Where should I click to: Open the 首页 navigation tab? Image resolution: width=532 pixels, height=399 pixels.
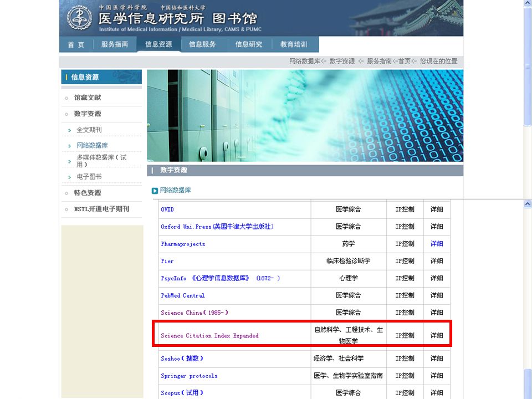click(76, 44)
